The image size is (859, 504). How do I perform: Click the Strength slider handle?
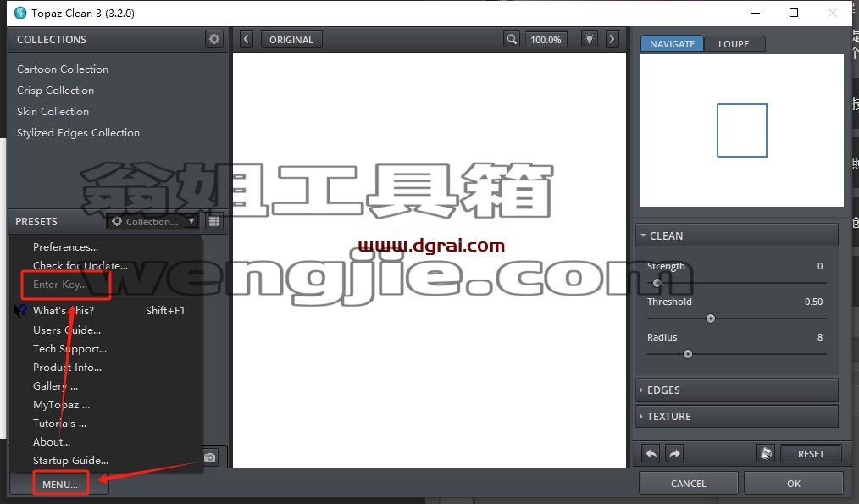click(x=657, y=283)
